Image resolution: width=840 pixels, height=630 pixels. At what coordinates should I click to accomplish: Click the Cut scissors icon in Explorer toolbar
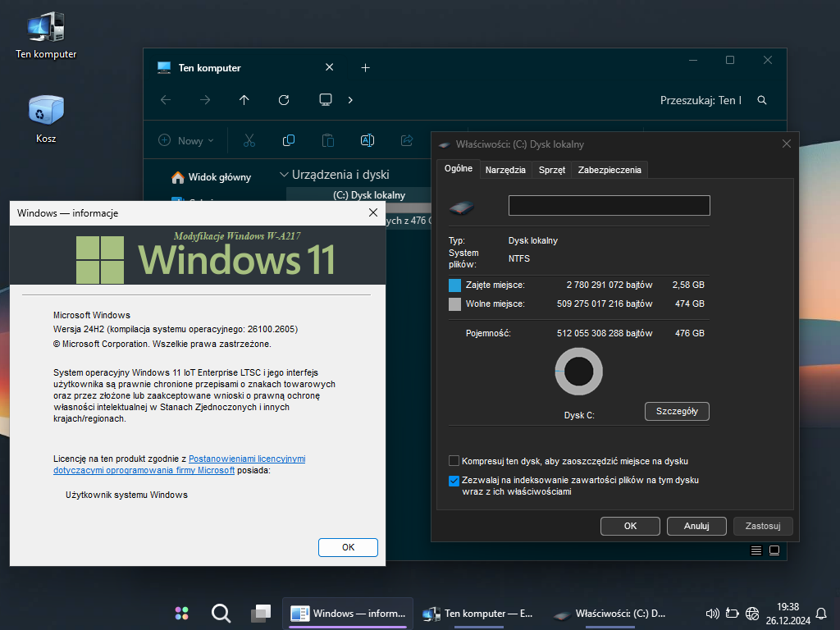tap(249, 140)
